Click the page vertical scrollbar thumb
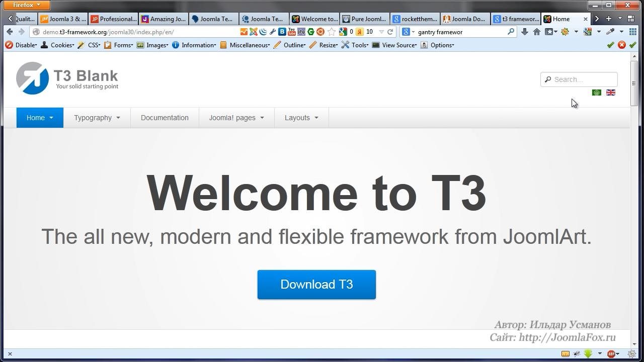Viewport: 644px width, 362px height. (634, 83)
